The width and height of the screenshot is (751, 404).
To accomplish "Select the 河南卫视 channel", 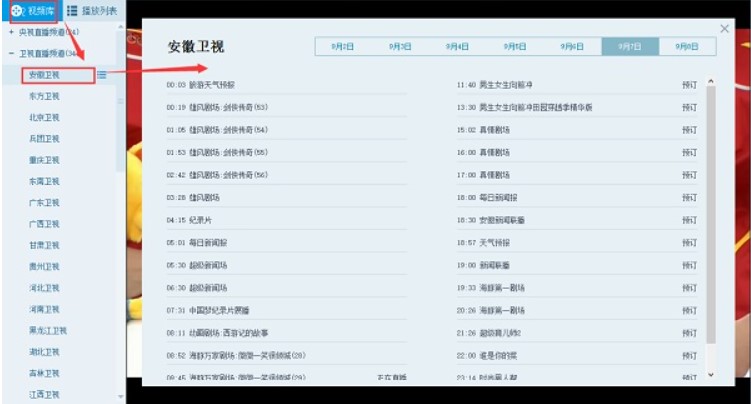I will coord(44,309).
